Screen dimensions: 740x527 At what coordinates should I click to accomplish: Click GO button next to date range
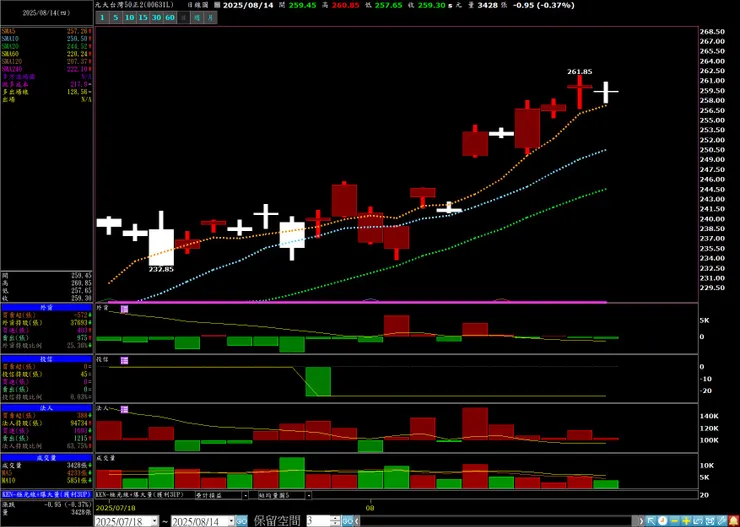[242, 521]
